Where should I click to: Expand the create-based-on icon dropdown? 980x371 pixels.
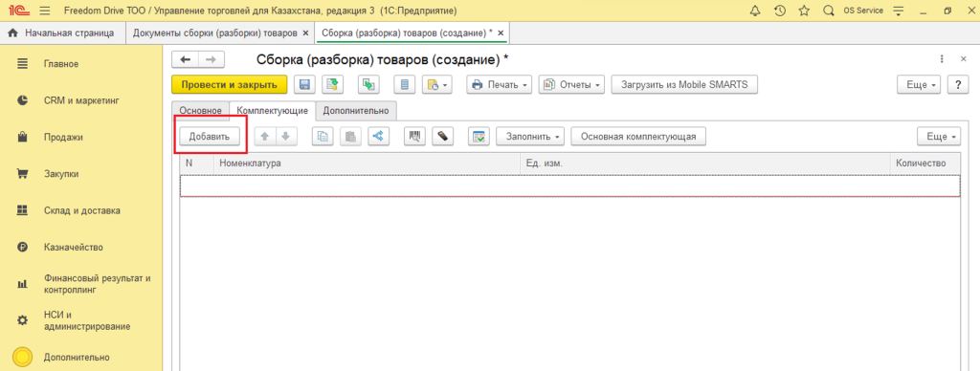pos(436,84)
